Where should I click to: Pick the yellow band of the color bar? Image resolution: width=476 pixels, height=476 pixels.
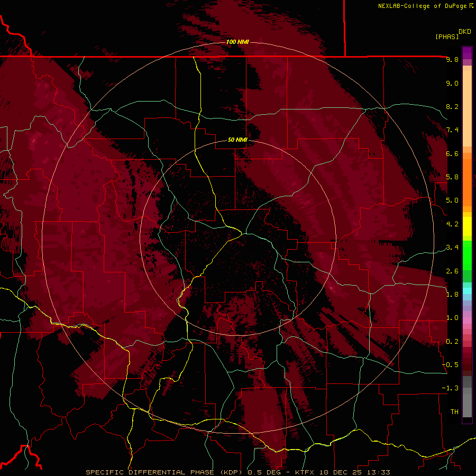(467, 226)
